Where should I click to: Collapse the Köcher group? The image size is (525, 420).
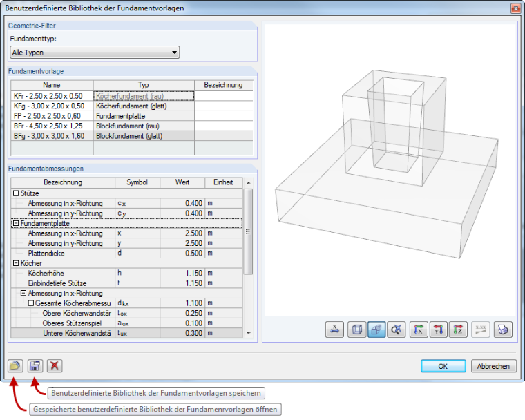16,263
